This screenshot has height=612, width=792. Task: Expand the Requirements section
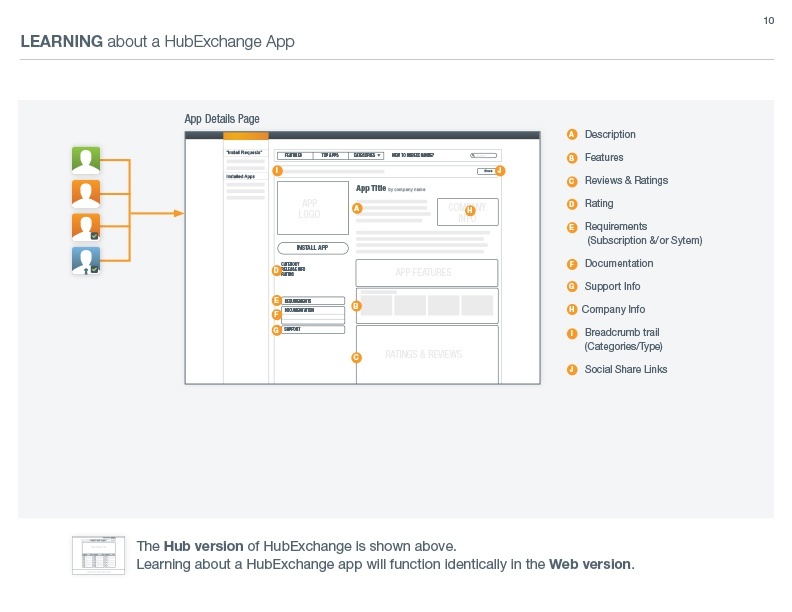(x=313, y=300)
